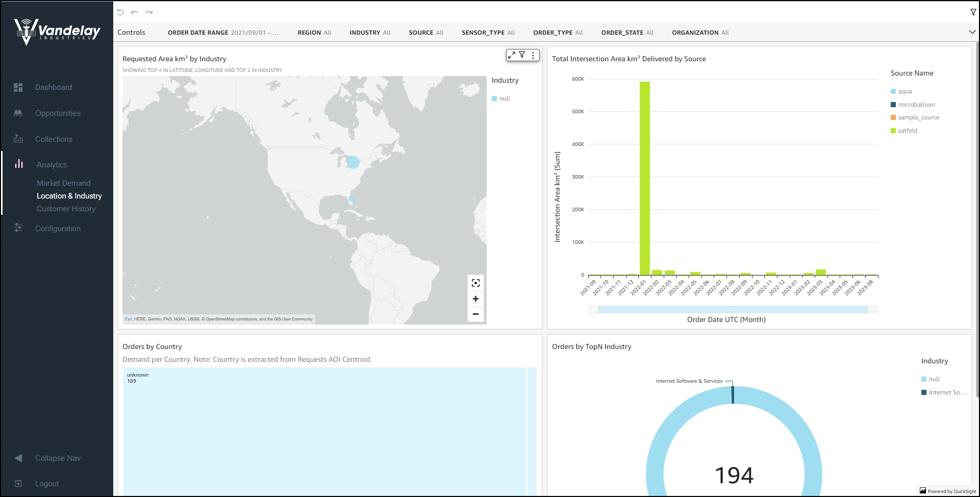Toggle the aqua source legend entry
This screenshot has width=980, height=497.
coord(901,91)
